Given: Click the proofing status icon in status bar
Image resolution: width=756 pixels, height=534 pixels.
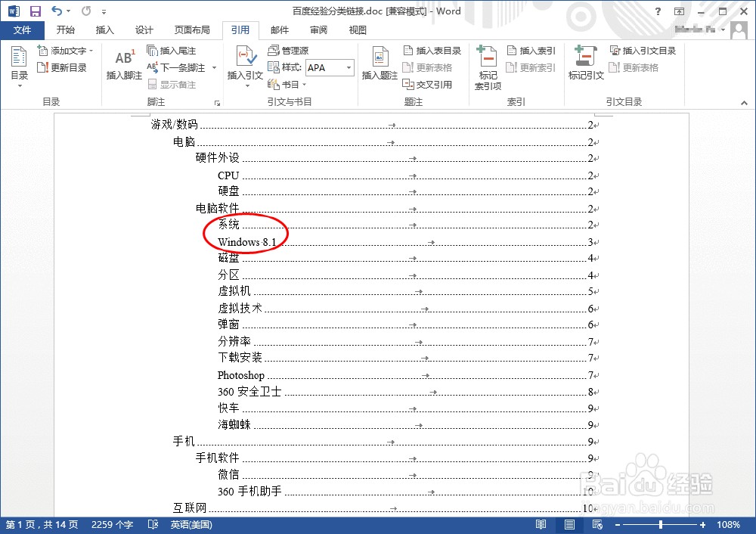Looking at the screenshot, I should [153, 524].
